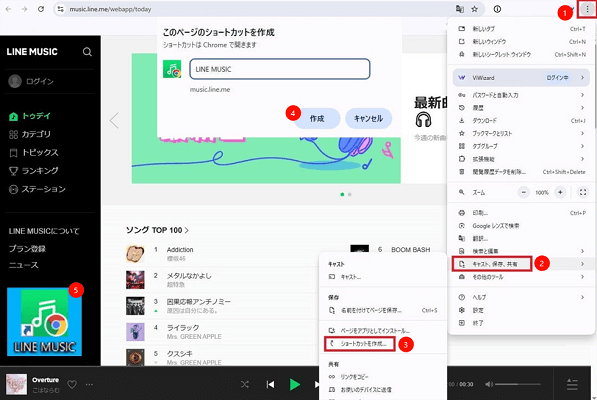Viewport: 597px width, 400px height.
Task: Open site information icon in address bar
Action: pyautogui.click(x=61, y=9)
